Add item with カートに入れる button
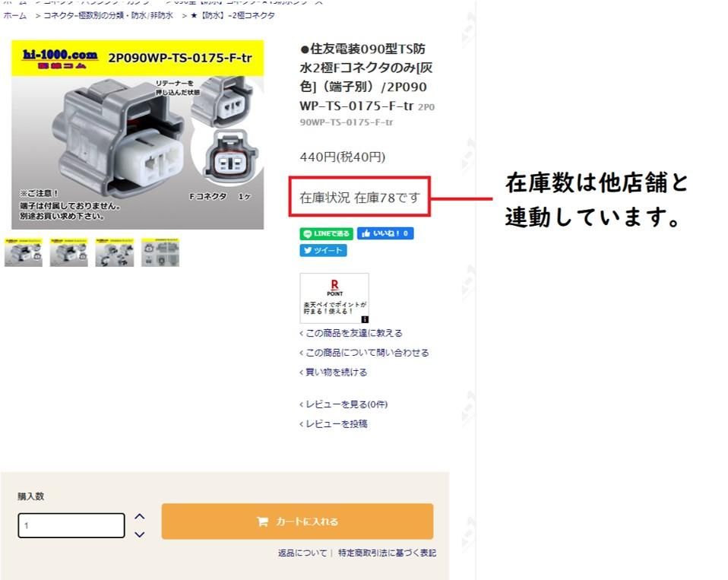728x580 pixels. point(298,521)
